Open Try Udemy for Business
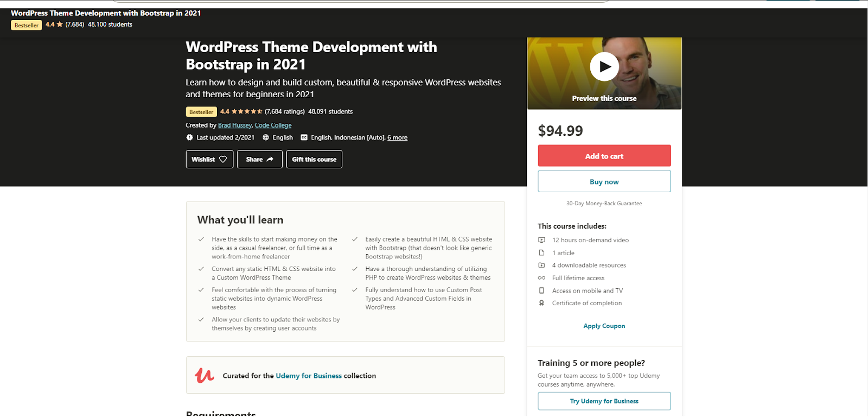This screenshot has height=417, width=868. click(604, 401)
